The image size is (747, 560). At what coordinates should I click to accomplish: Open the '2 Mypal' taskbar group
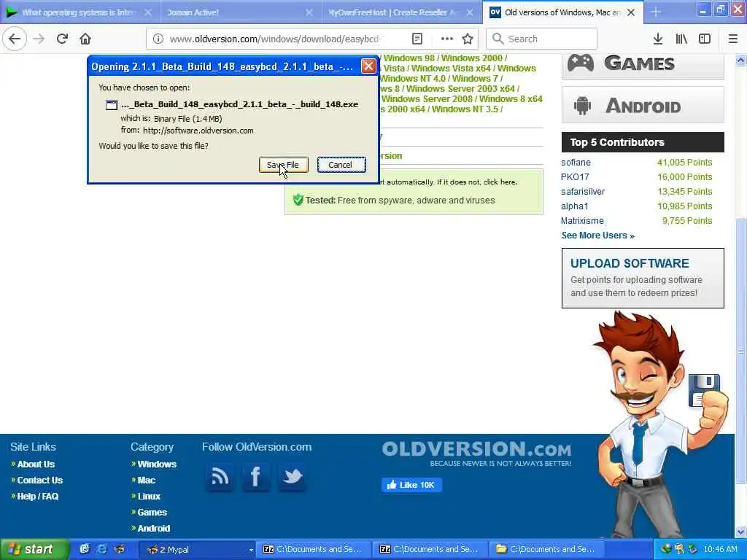[197, 550]
